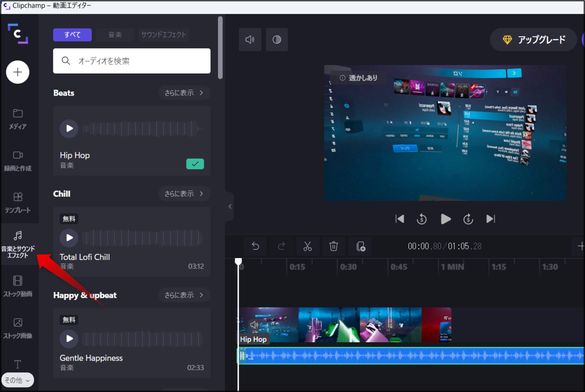Split clip with scissors tool

tap(307, 246)
